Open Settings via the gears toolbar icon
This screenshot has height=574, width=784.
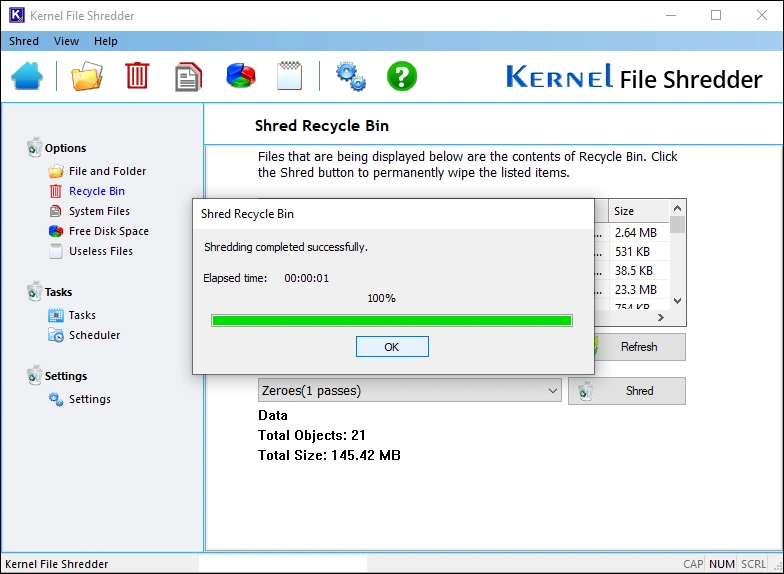point(350,76)
